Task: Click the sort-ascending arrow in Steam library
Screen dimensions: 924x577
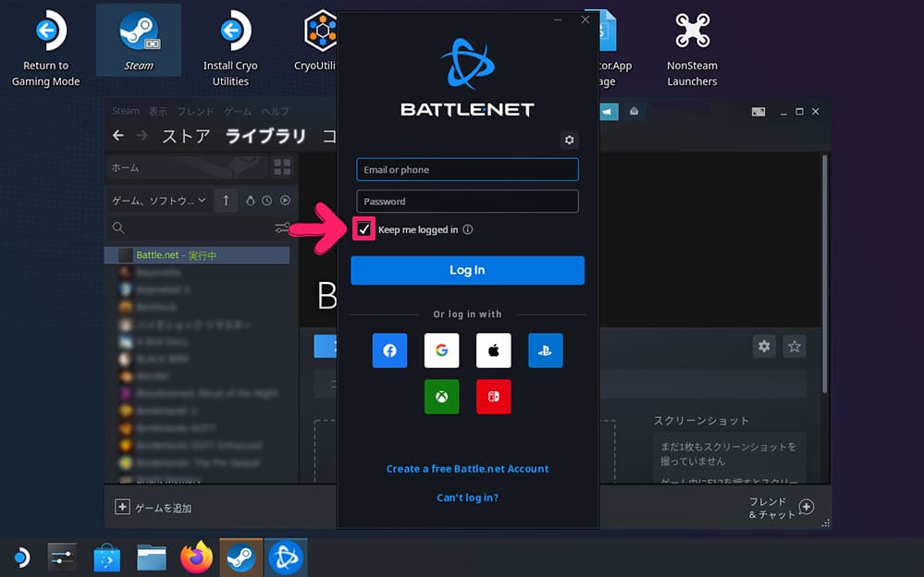Action: tap(226, 201)
